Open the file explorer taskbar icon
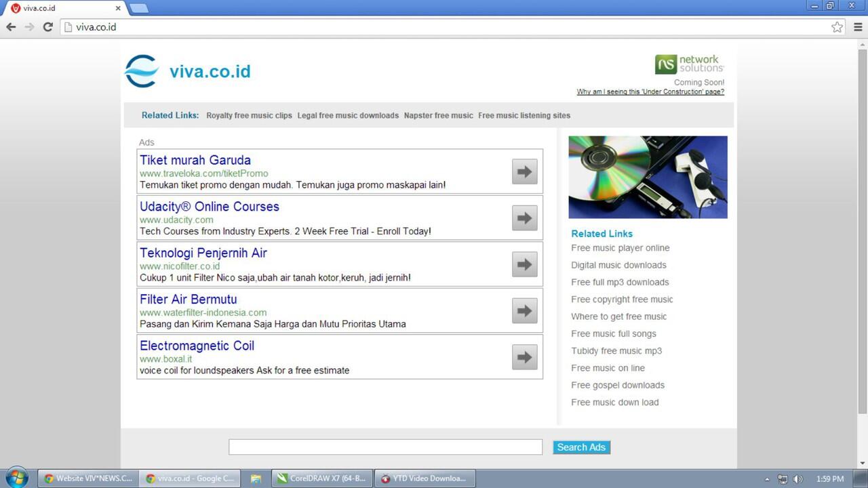Image resolution: width=868 pixels, height=488 pixels. point(256,479)
